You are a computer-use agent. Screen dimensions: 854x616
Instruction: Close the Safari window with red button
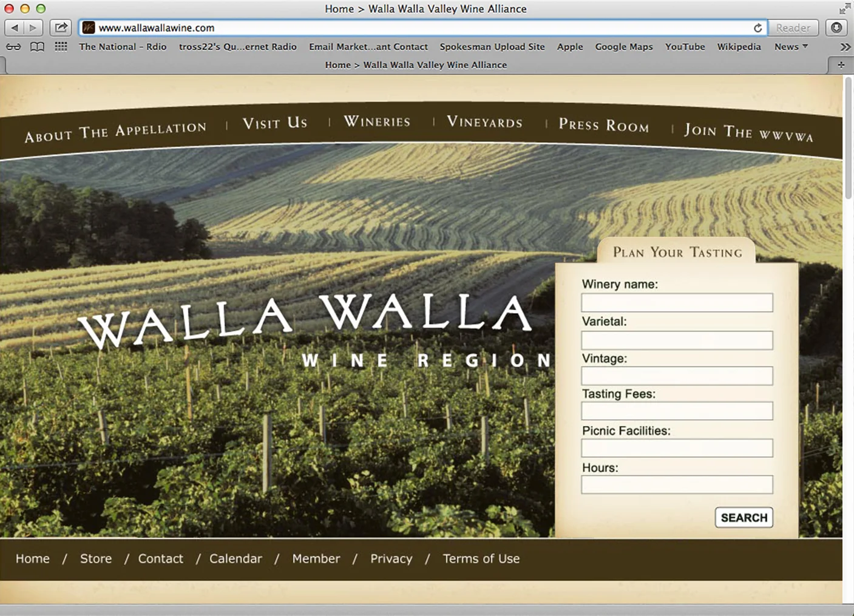click(x=9, y=8)
